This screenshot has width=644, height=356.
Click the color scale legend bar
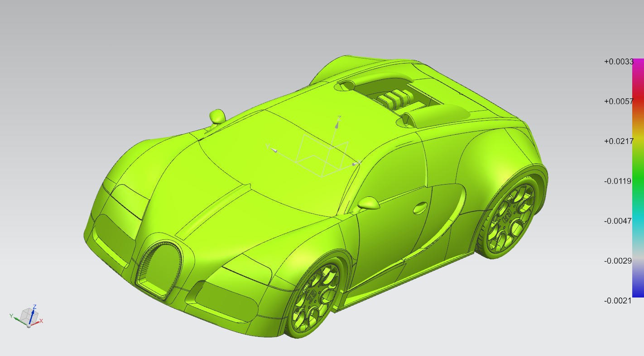click(x=638, y=178)
